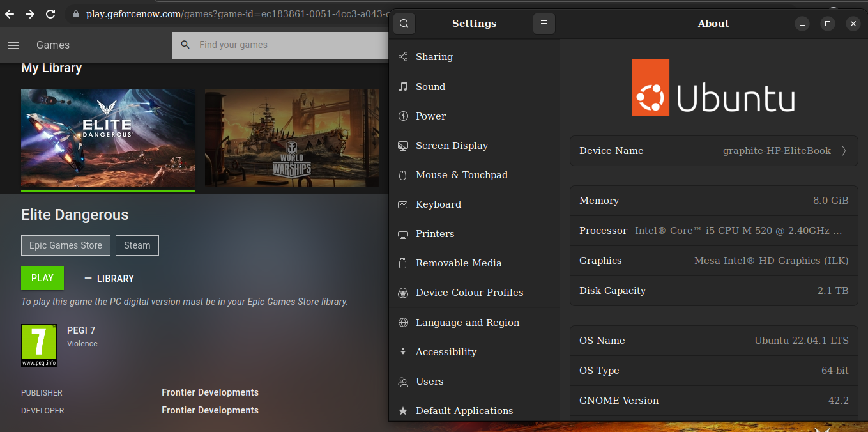
Task: Click the Screen Display monitor icon
Action: 403,146
